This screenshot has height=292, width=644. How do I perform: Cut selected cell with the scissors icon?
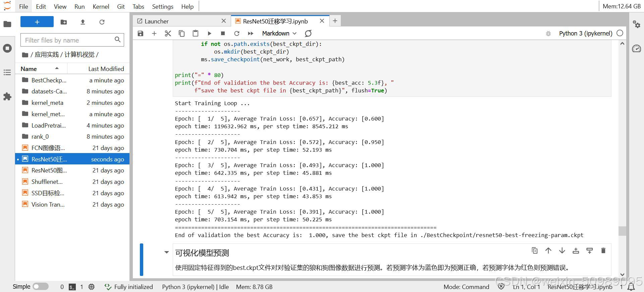pos(168,33)
